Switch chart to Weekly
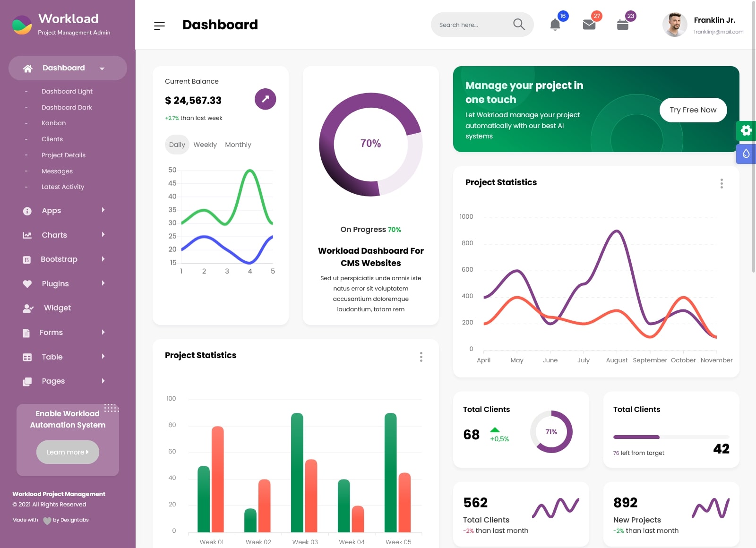The image size is (756, 548). point(205,145)
